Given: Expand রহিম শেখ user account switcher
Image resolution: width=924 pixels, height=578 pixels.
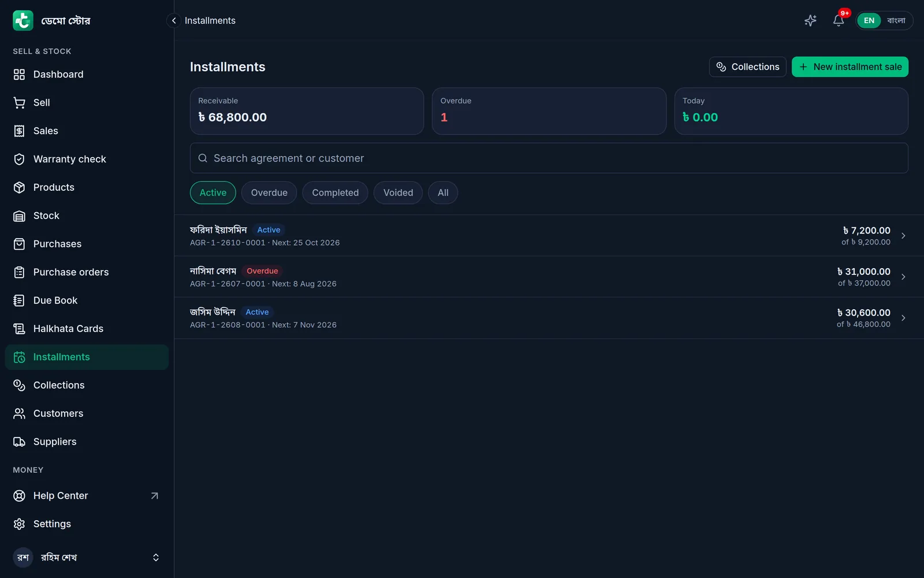Looking at the screenshot, I should tap(155, 557).
